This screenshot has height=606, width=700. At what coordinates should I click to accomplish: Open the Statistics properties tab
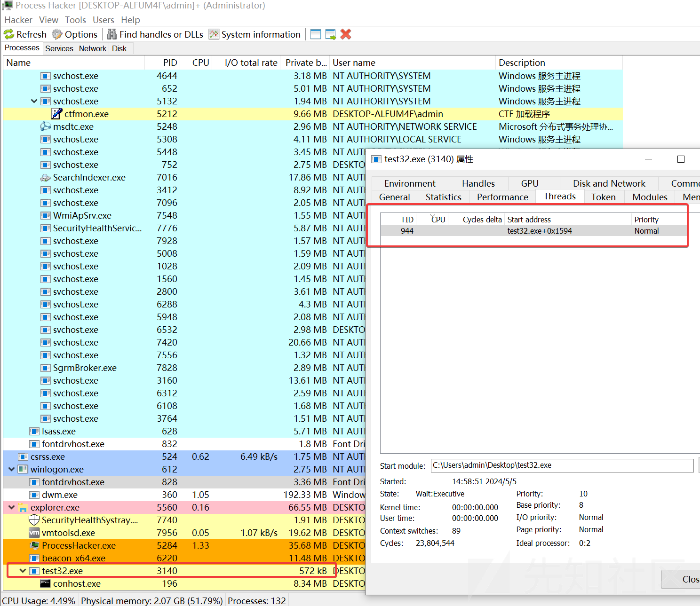tap(444, 197)
